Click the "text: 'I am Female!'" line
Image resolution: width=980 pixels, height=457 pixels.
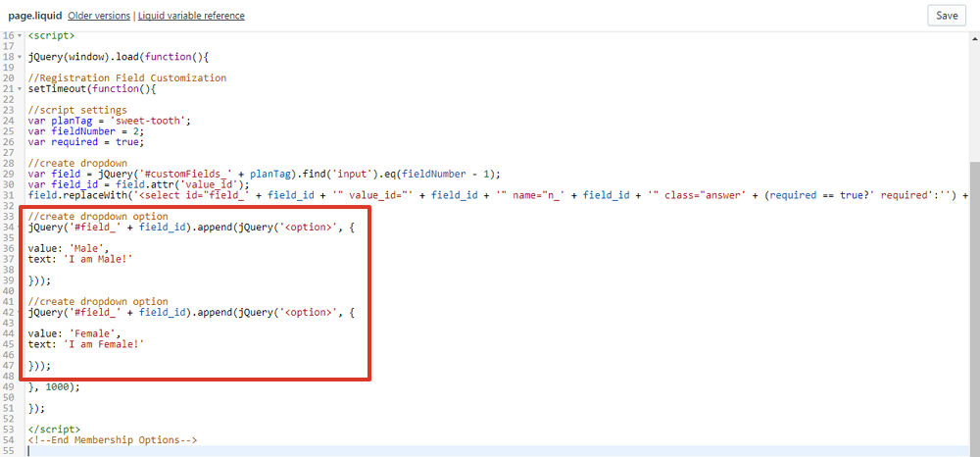click(86, 344)
